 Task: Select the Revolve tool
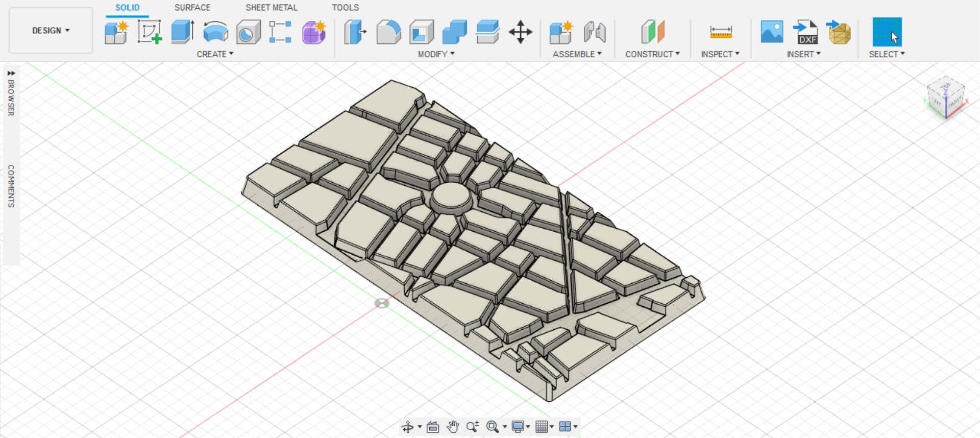pyautogui.click(x=215, y=32)
